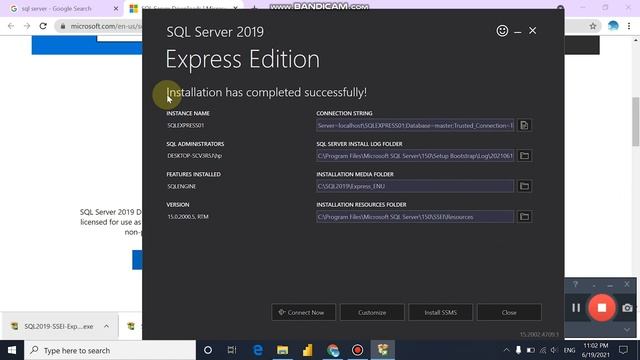Close the SQL Server installer with X

[x=533, y=31]
